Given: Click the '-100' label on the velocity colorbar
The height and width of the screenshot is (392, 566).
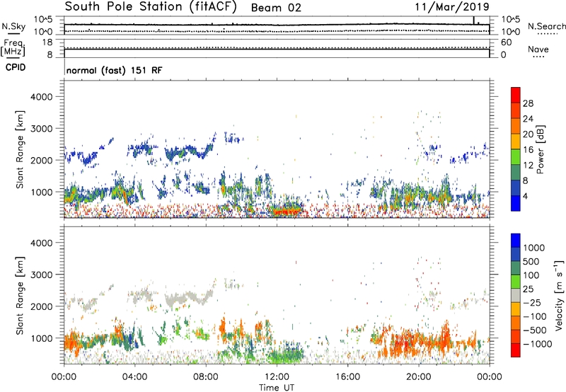Looking at the screenshot, I should 535,316.
